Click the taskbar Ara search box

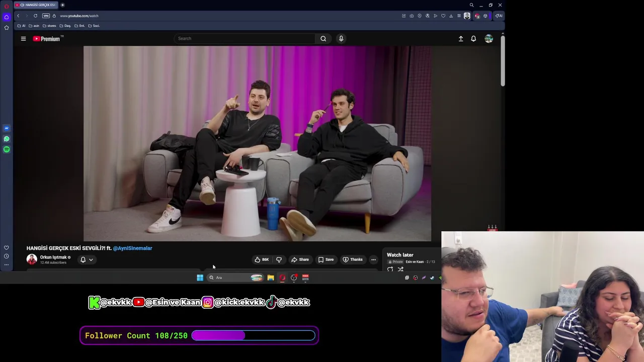click(x=235, y=278)
